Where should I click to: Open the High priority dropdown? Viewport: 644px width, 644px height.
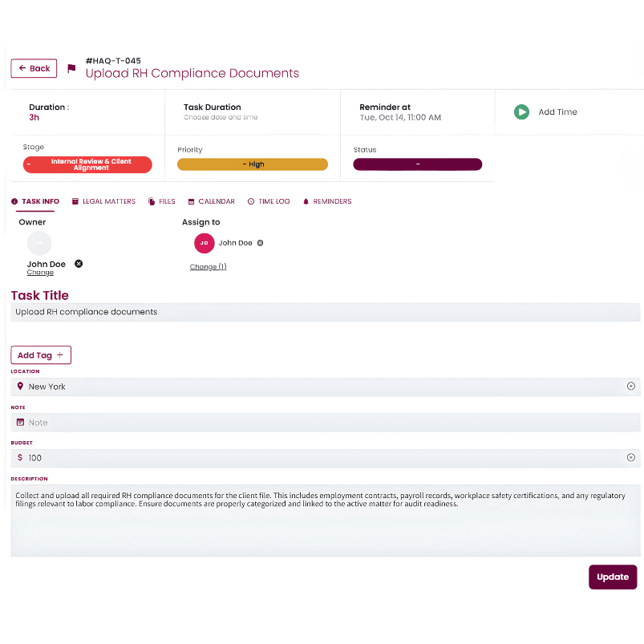click(252, 164)
